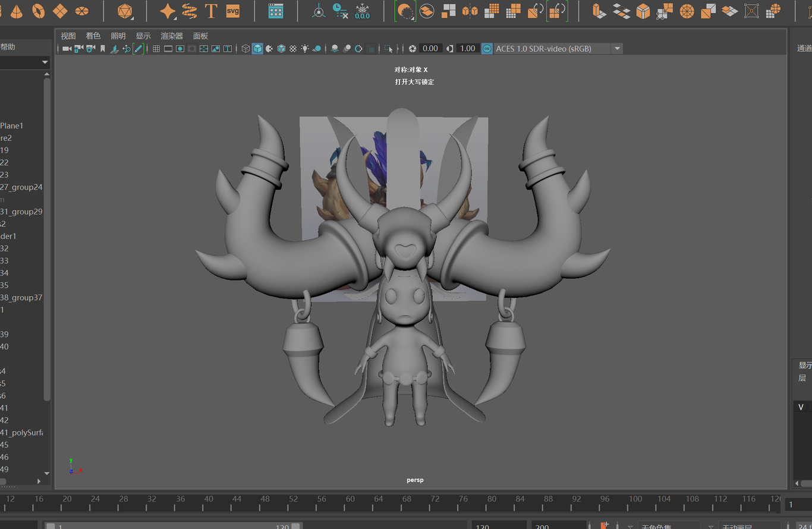Screen dimensions: 812x529
Task: Click the circularize icon
Action: pos(687,11)
